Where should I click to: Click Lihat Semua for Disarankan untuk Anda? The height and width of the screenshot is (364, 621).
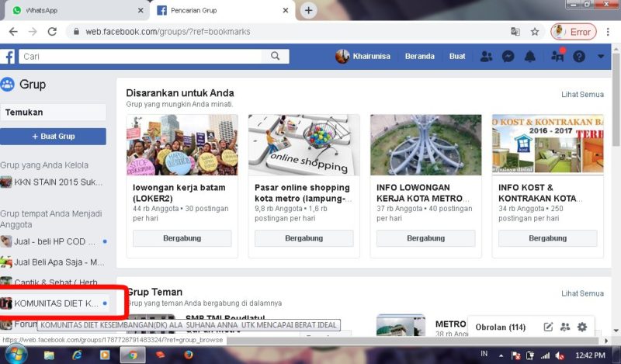pos(582,94)
